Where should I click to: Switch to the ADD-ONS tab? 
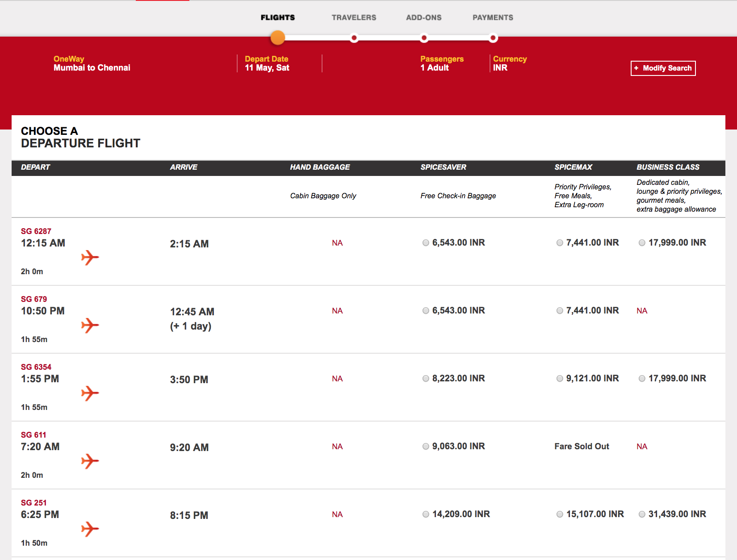423,17
